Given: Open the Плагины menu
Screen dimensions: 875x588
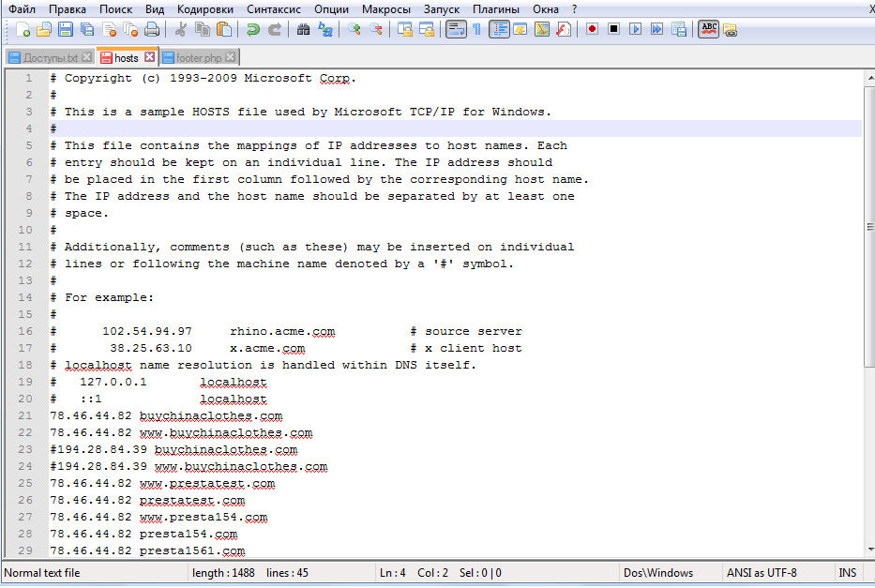Looking at the screenshot, I should (496, 9).
